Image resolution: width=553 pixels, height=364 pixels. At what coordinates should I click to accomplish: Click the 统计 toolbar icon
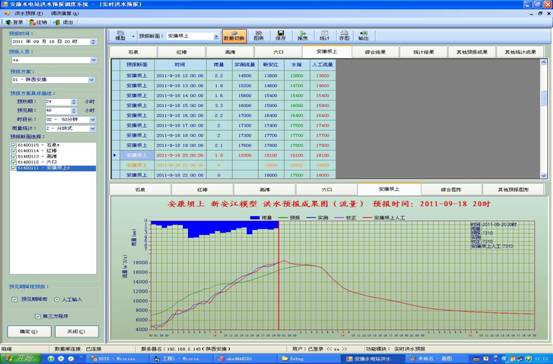click(x=324, y=36)
